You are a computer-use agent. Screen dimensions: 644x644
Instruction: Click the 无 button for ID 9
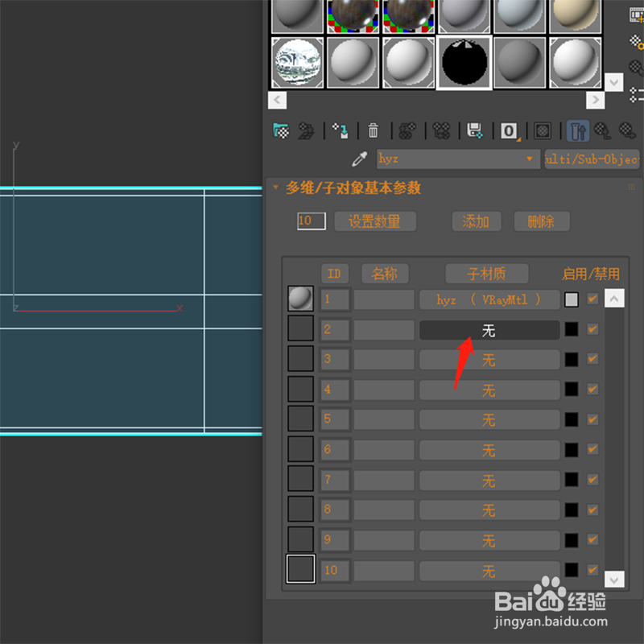pyautogui.click(x=489, y=540)
